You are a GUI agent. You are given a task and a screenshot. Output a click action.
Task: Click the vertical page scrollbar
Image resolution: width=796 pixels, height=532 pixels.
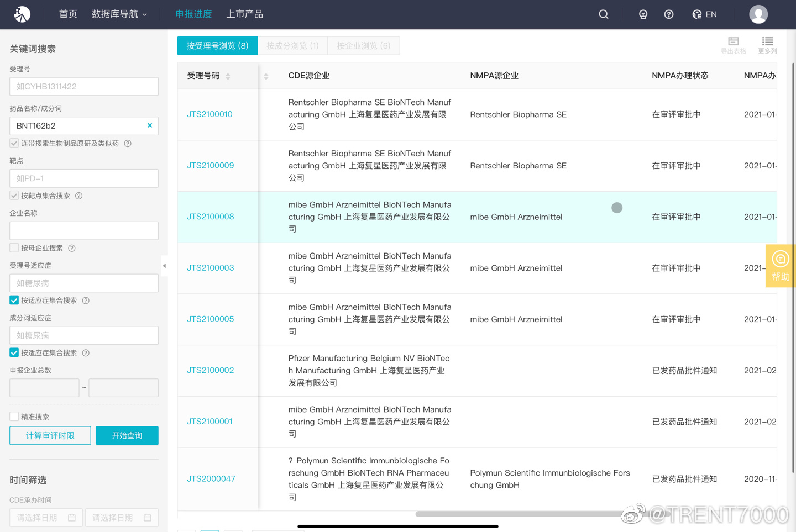tap(794, 268)
